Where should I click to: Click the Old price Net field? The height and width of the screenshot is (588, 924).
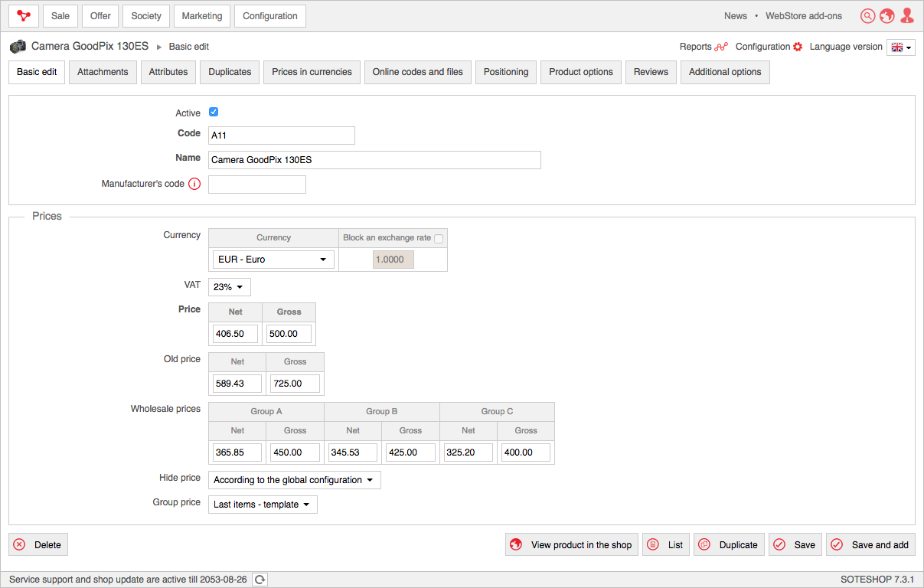click(237, 384)
